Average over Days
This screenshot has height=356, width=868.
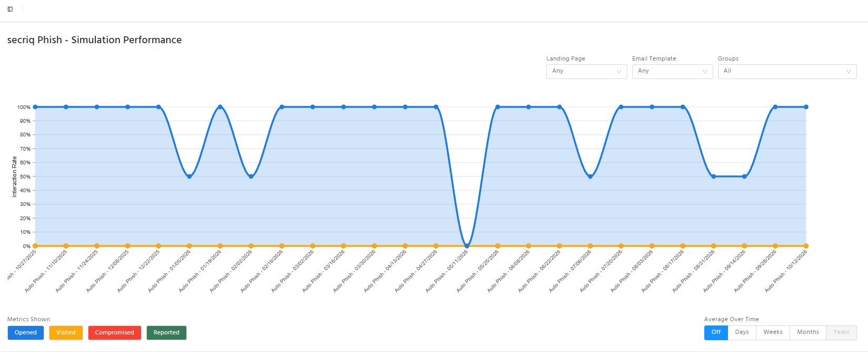click(x=742, y=332)
